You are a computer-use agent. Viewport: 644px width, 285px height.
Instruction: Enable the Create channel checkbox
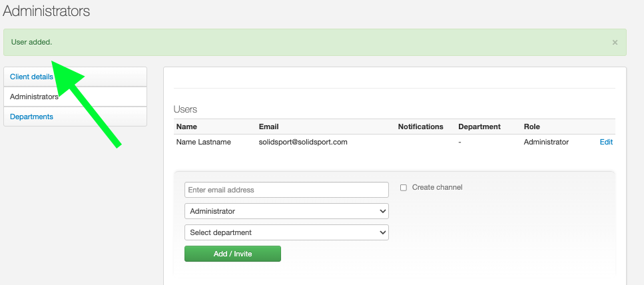[x=404, y=188]
